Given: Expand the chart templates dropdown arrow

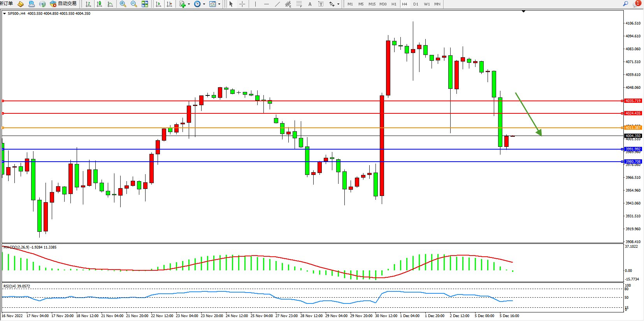Looking at the screenshot, I should [219, 4].
